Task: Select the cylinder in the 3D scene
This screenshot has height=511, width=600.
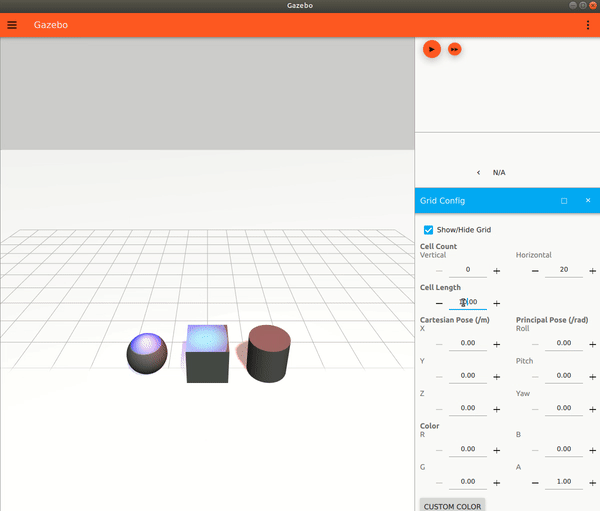Action: pos(268,354)
